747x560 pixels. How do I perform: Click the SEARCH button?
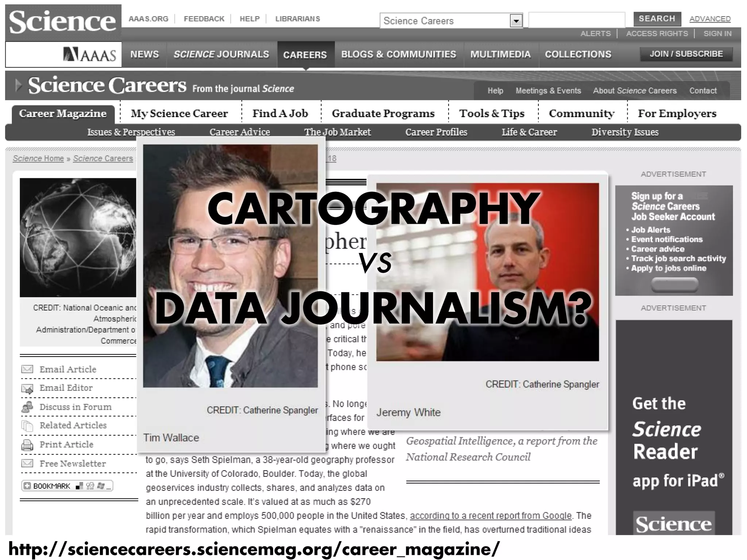(x=657, y=19)
